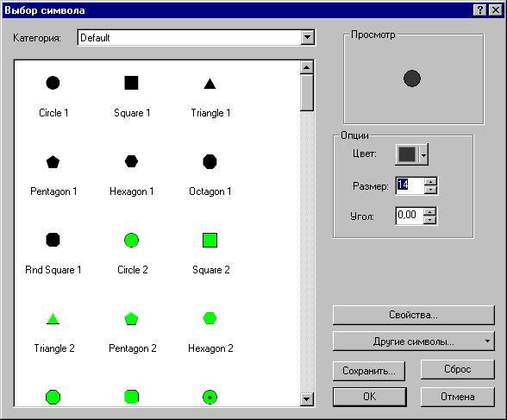
Task: Decrease the Размер value with down arrow
Action: tap(430, 190)
